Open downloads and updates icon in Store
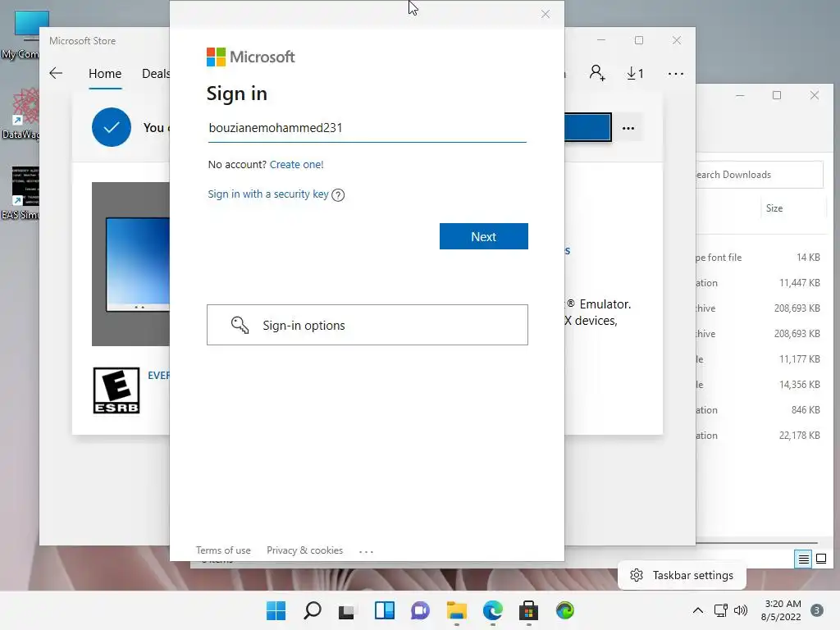Viewport: 840px width, 630px height. pos(636,73)
